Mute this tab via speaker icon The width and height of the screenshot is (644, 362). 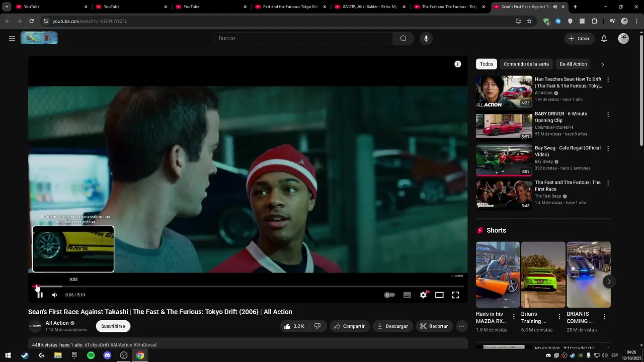point(555,7)
